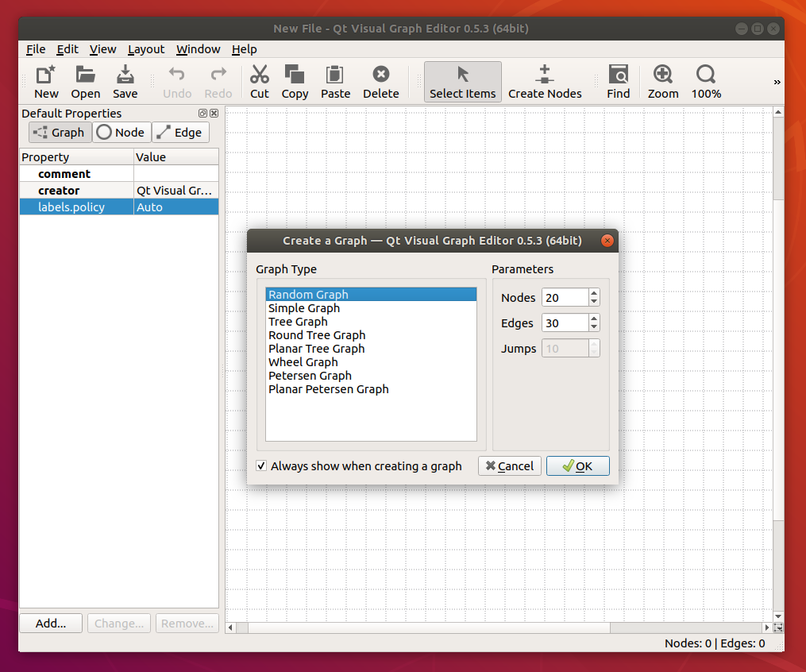Open the Window menu

198,49
